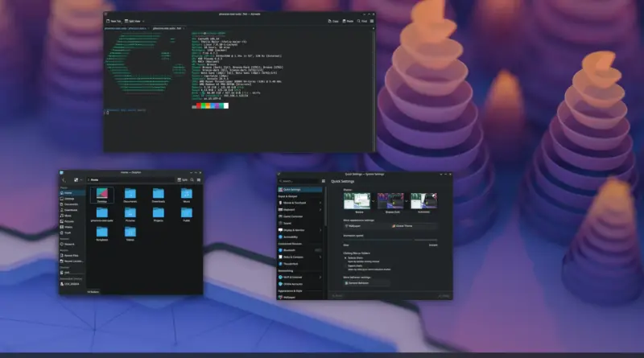The image size is (644, 358).
Task: Select Network in Dolphin sidebar
Action: [72, 245]
